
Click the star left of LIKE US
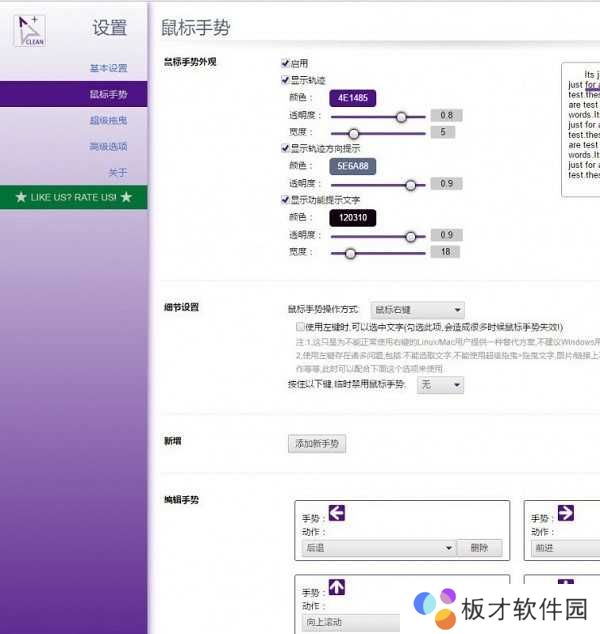click(21, 197)
